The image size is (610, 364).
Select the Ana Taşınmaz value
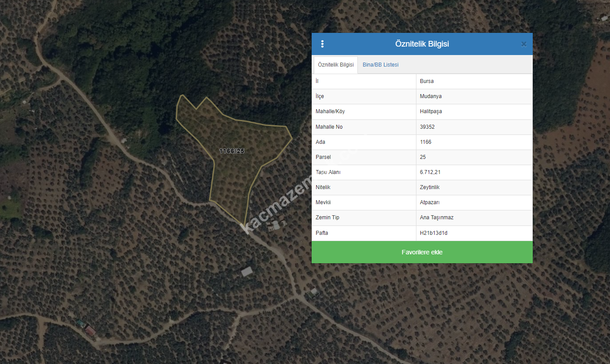click(436, 218)
